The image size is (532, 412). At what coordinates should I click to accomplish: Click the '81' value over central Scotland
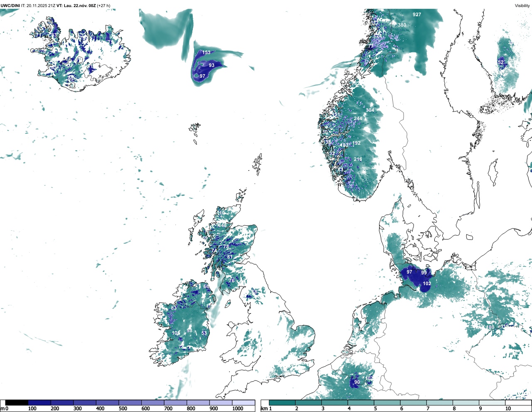click(x=230, y=257)
